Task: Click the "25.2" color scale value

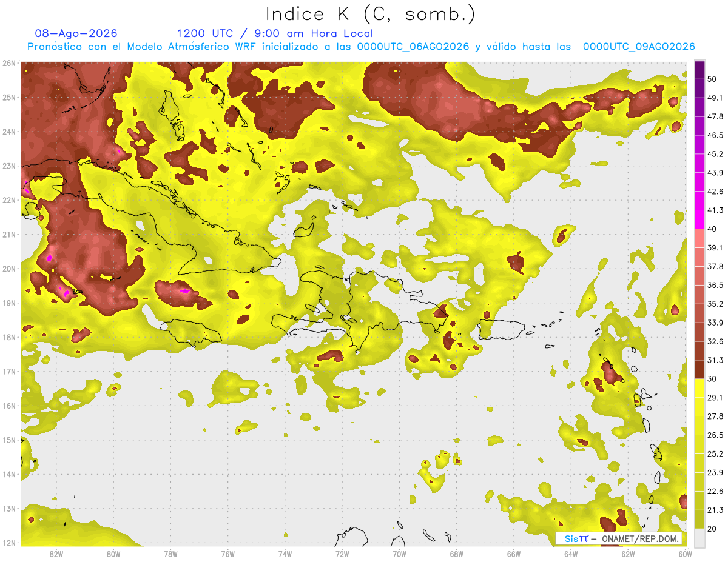Action: coord(715,454)
